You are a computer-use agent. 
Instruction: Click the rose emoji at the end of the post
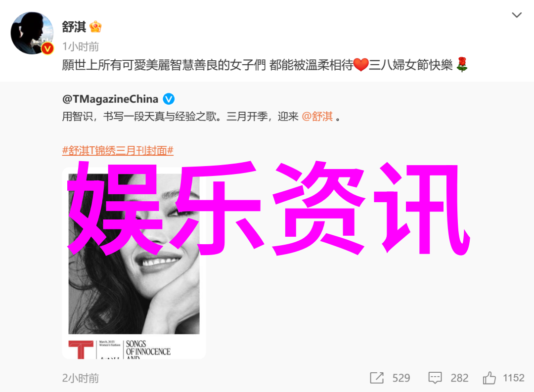[462, 64]
